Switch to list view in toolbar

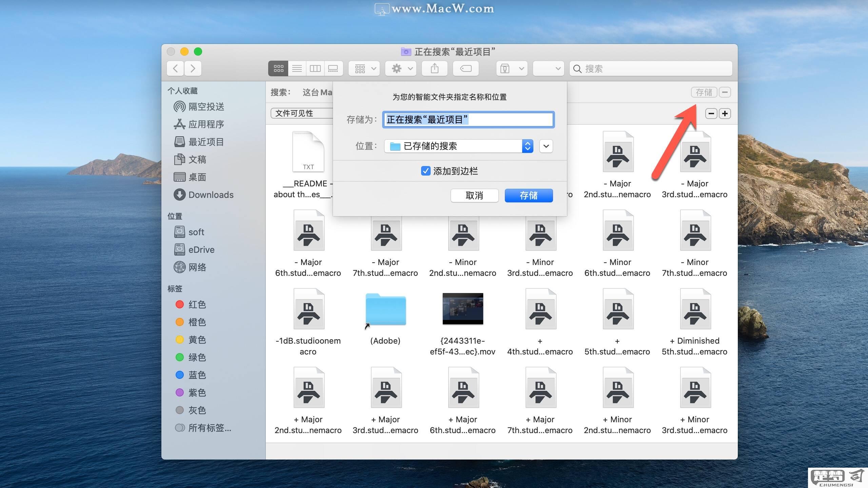297,68
